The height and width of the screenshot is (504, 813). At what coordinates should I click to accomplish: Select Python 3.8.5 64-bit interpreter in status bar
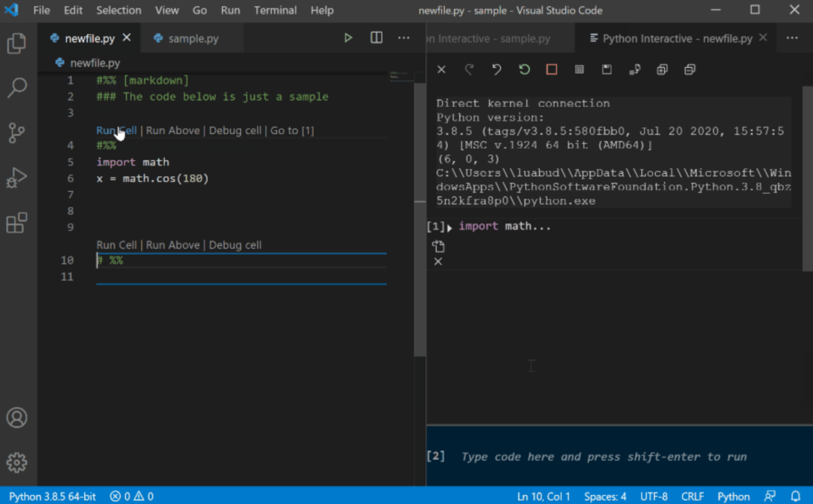click(53, 496)
